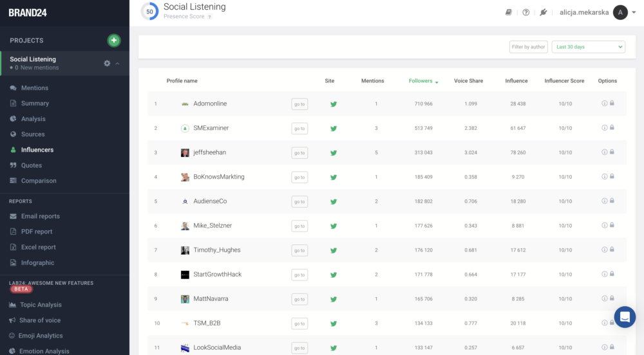Open the Comparison page
Screen dimensions: 644x355
[x=39, y=181]
